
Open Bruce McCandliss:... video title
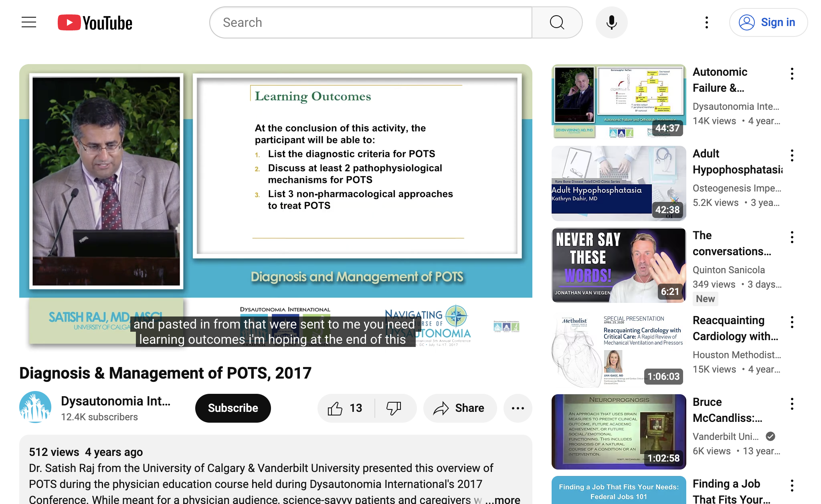tap(728, 410)
